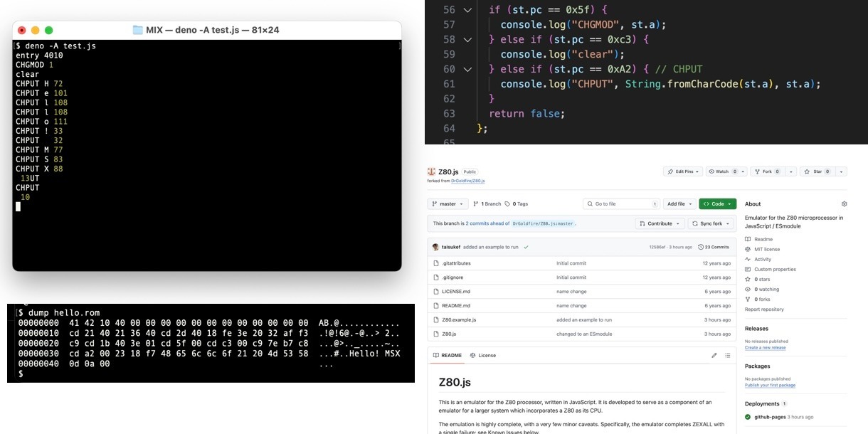868x434 pixels.
Task: Open the DrGoldfire/Z80.js forked-from link
Action: (468, 181)
